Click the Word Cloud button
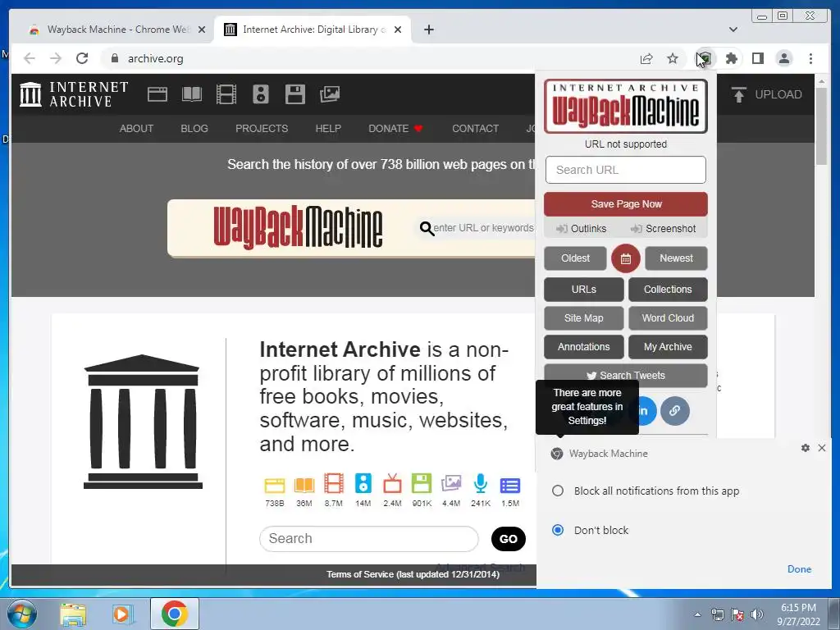The width and height of the screenshot is (840, 630). (668, 318)
